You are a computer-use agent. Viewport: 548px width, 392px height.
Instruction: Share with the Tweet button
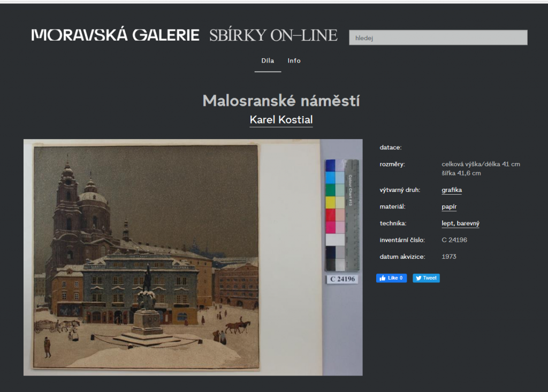[x=426, y=278]
